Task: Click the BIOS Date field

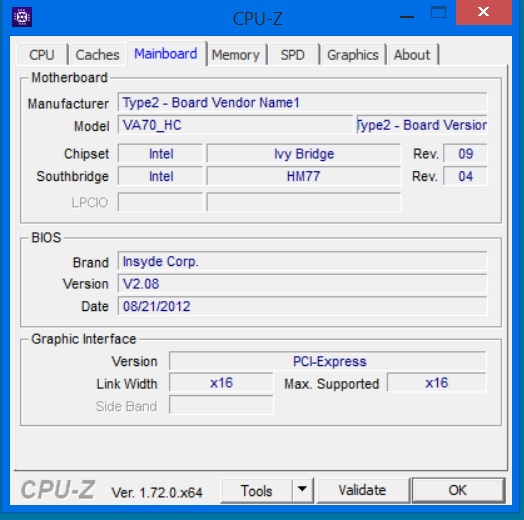Action: click(302, 306)
